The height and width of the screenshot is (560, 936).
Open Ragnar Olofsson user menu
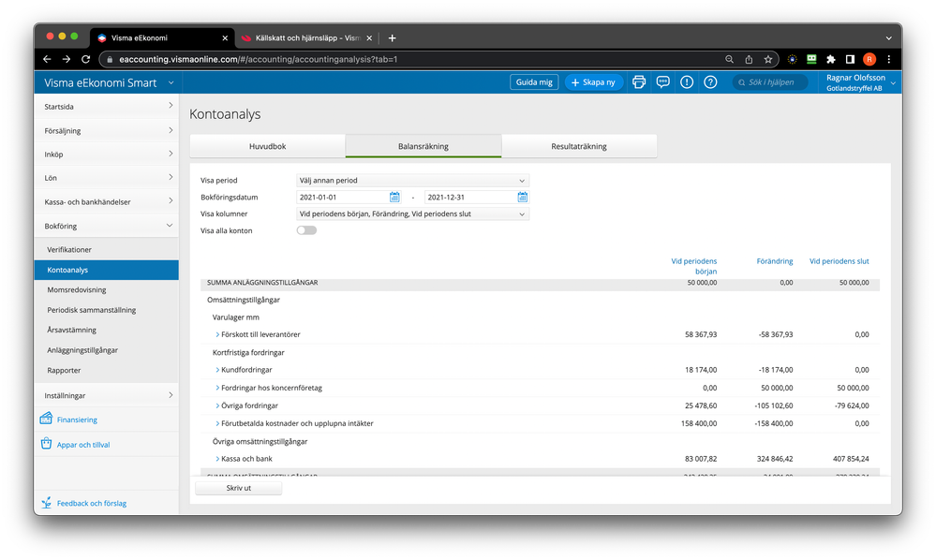tap(860, 82)
